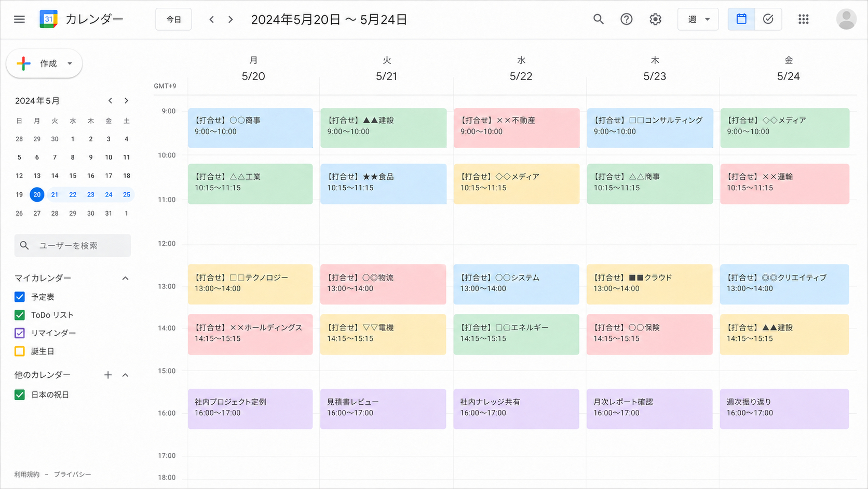The width and height of the screenshot is (868, 489).
Task: Open the 社内ナレッジ共有 event
Action: (x=517, y=409)
